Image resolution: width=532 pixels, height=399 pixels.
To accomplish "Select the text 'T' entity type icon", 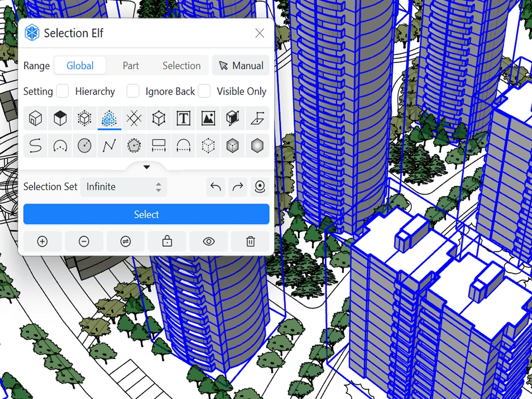I will click(x=183, y=118).
